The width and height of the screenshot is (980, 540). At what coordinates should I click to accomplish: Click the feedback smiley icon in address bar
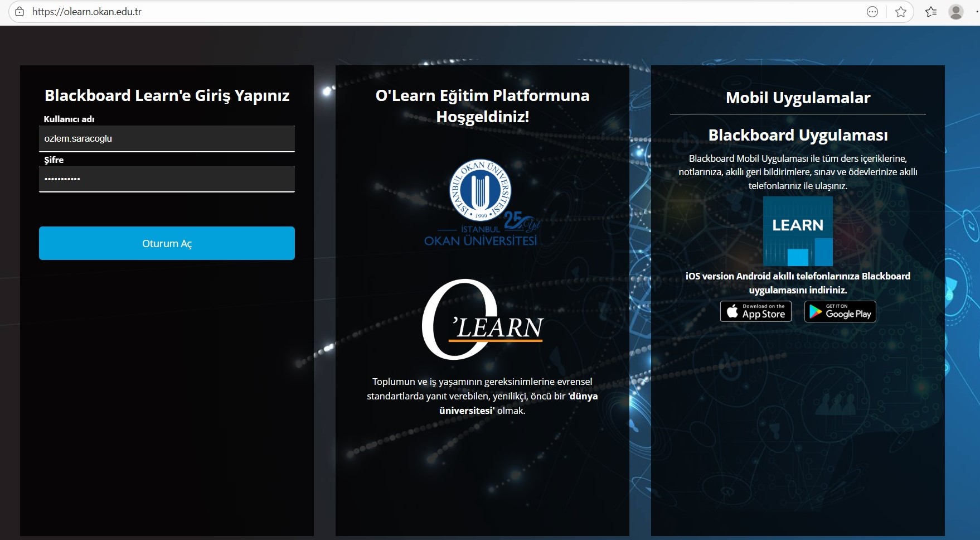(872, 12)
